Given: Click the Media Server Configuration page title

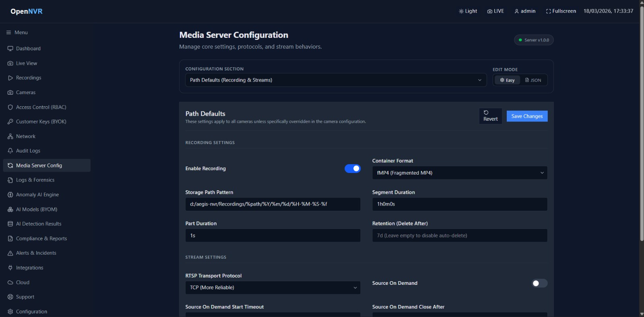Looking at the screenshot, I should pyautogui.click(x=233, y=35).
